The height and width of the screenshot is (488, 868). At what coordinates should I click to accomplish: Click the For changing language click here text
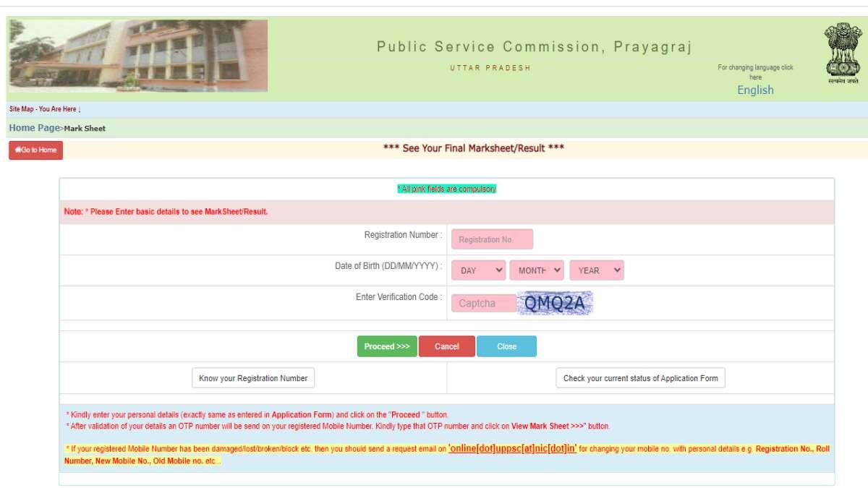click(x=755, y=71)
